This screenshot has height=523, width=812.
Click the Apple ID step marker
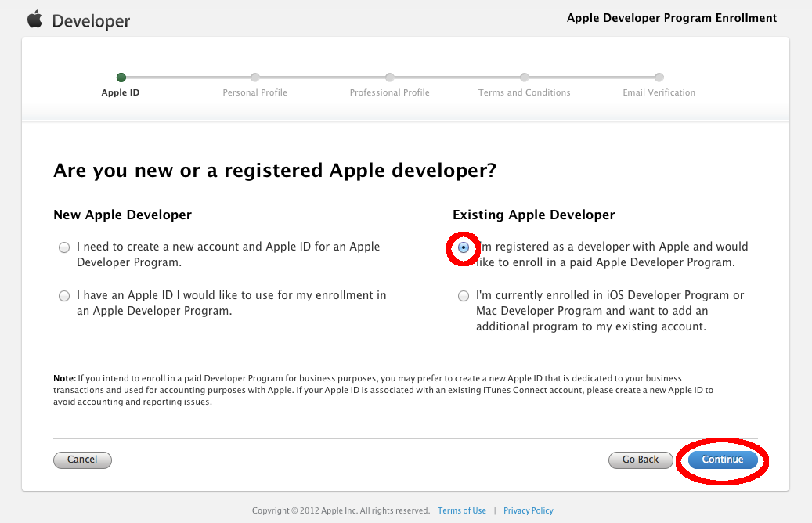point(121,78)
